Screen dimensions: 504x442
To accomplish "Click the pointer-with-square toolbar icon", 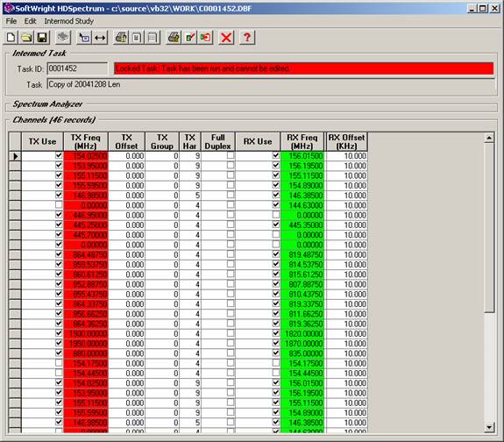I will click(84, 38).
